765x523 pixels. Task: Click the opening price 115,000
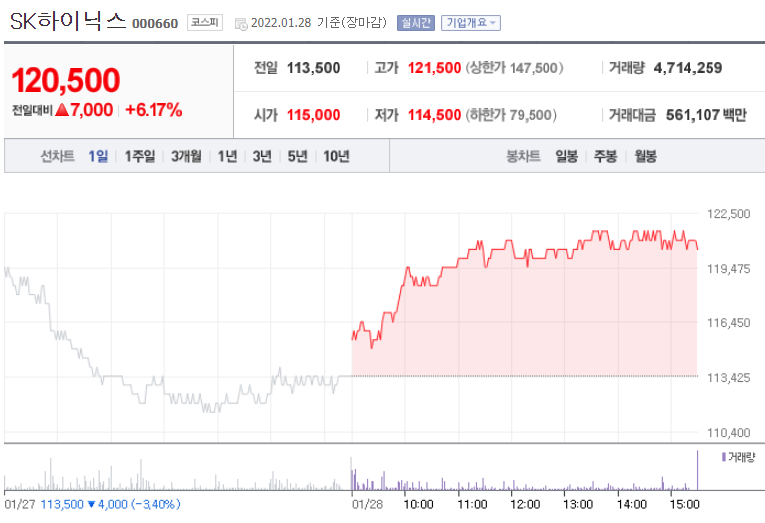pos(314,115)
